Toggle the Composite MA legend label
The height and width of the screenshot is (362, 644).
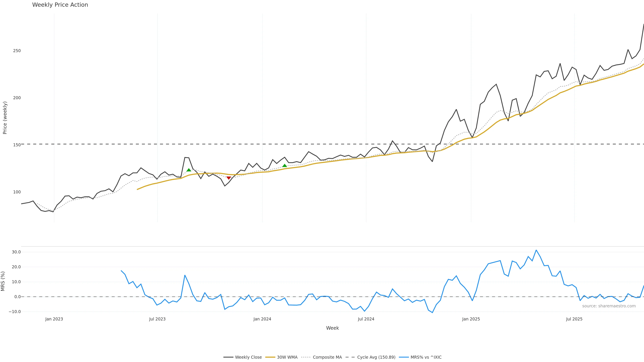(x=327, y=357)
